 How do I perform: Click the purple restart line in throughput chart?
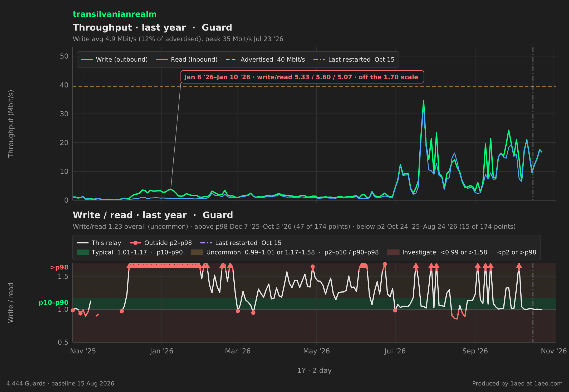click(x=533, y=124)
